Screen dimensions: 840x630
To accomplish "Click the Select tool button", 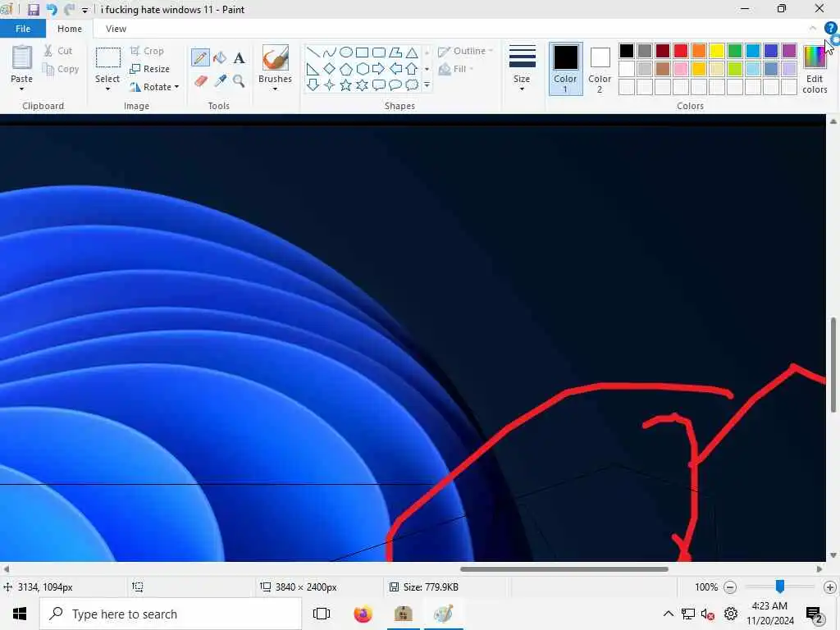I will click(107, 64).
